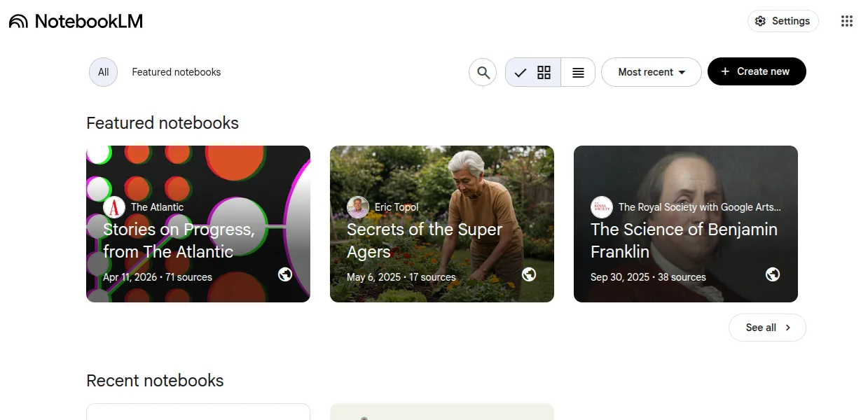The image size is (868, 420).
Task: Open notebook search
Action: tap(483, 72)
